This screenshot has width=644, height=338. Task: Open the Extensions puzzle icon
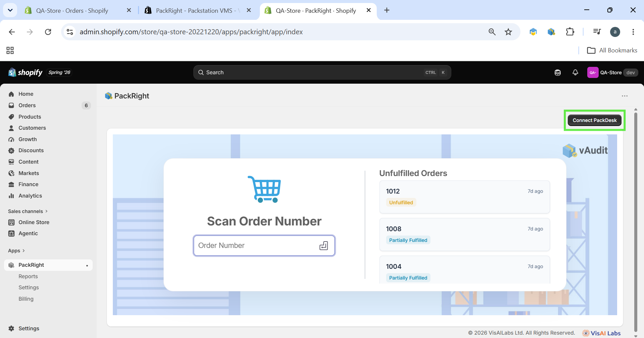click(x=570, y=32)
